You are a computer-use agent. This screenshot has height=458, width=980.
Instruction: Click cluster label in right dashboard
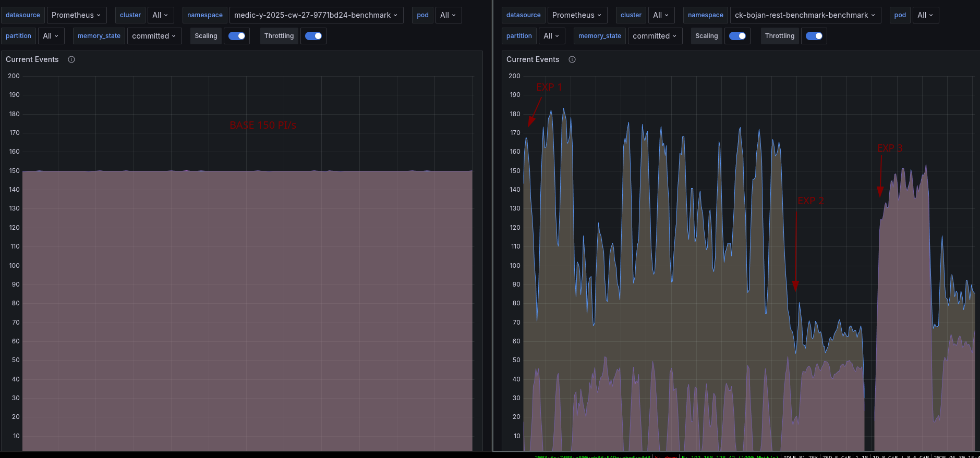[x=631, y=15]
